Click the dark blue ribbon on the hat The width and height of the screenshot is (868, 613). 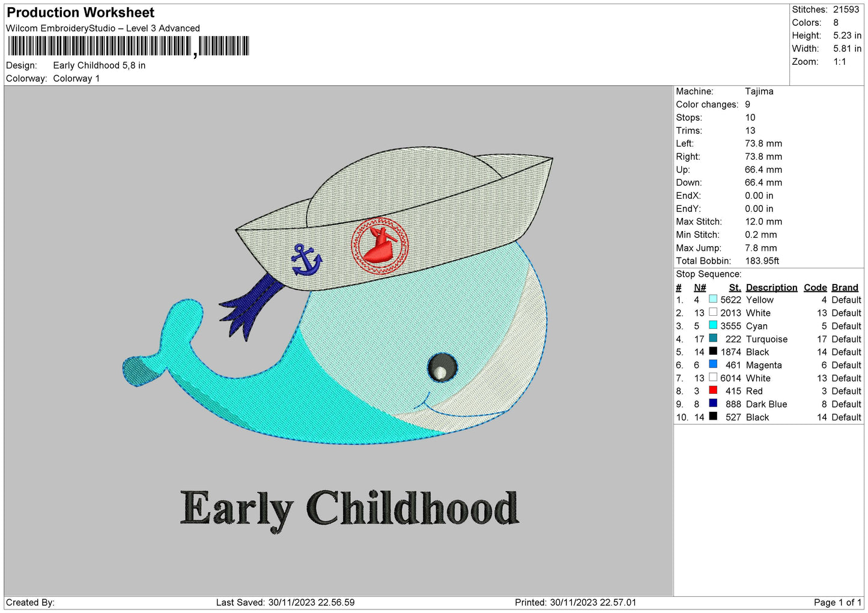click(251, 307)
